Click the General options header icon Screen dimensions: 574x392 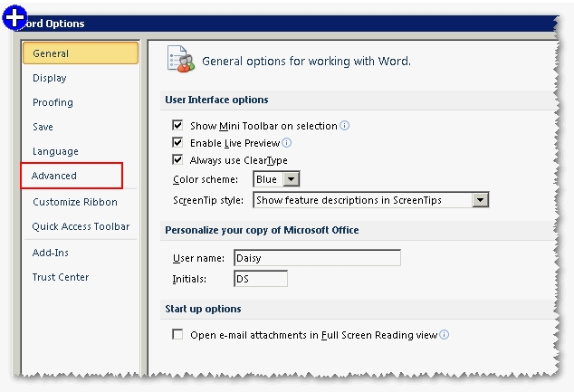point(180,59)
